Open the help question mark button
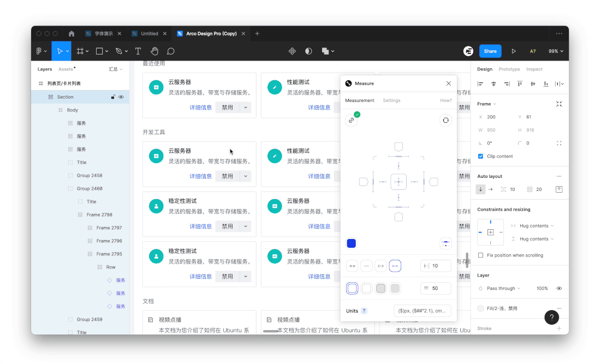 point(551,317)
